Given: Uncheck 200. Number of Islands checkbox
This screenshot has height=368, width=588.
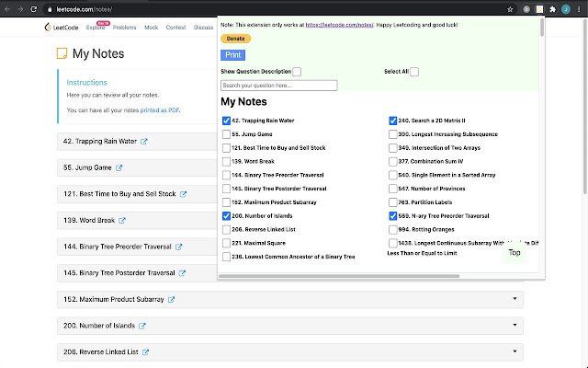Looking at the screenshot, I should [x=226, y=216].
